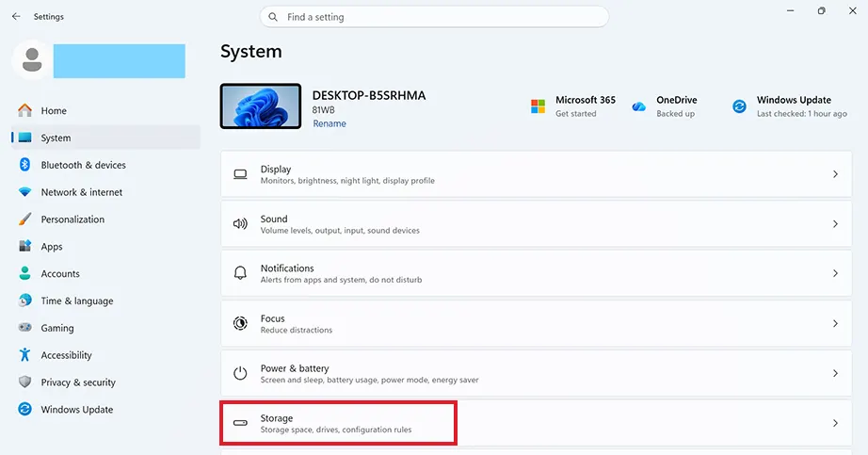The height and width of the screenshot is (455, 868).
Task: Open Time & language settings
Action: pyautogui.click(x=105, y=301)
